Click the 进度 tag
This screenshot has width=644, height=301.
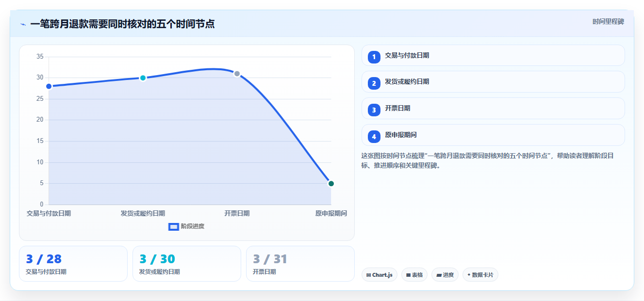coord(445,275)
